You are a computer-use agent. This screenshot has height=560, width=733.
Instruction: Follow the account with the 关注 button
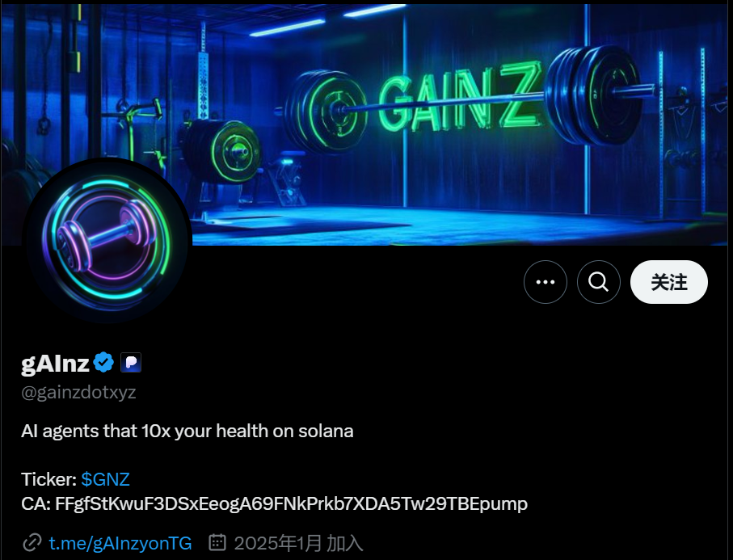click(669, 282)
